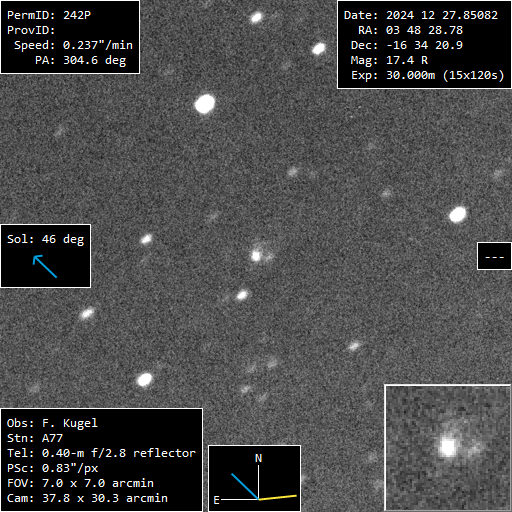Click the Tel: 0.40-m f/2.8 reflector line

point(101,453)
